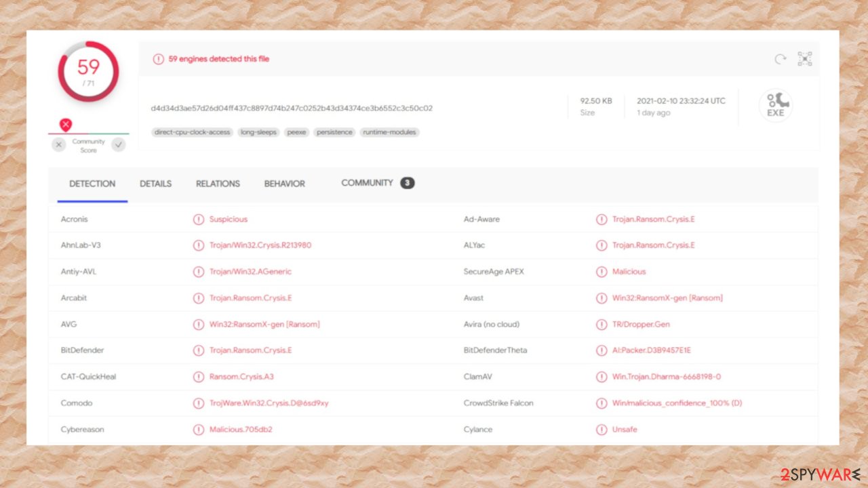Click alert icon in the ALYac row
868x488 pixels.
pyautogui.click(x=601, y=245)
